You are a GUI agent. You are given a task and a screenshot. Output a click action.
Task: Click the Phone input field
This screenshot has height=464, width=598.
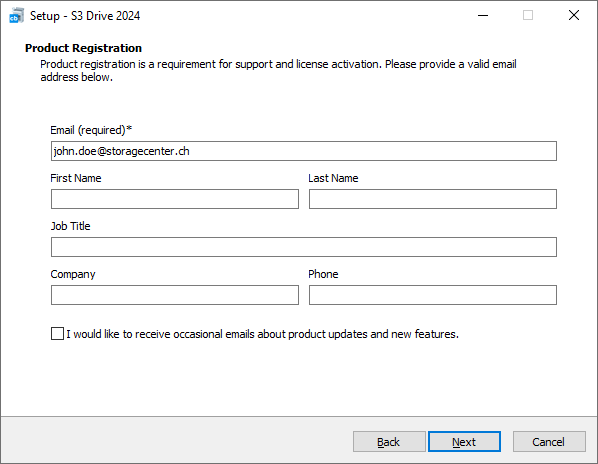(x=432, y=295)
